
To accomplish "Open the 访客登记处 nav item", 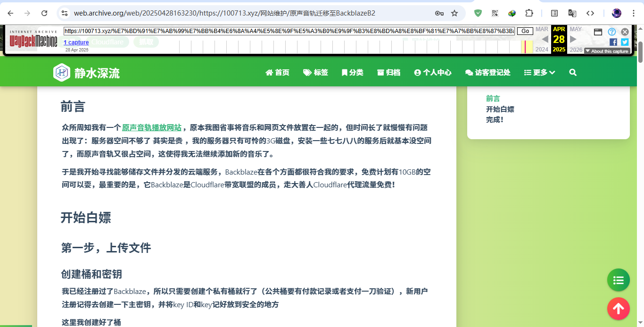I will click(487, 72).
